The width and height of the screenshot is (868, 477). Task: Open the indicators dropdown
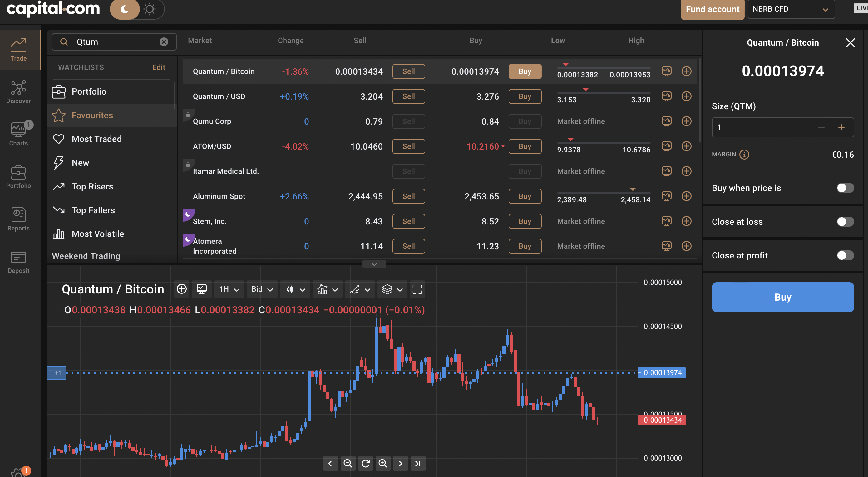328,289
